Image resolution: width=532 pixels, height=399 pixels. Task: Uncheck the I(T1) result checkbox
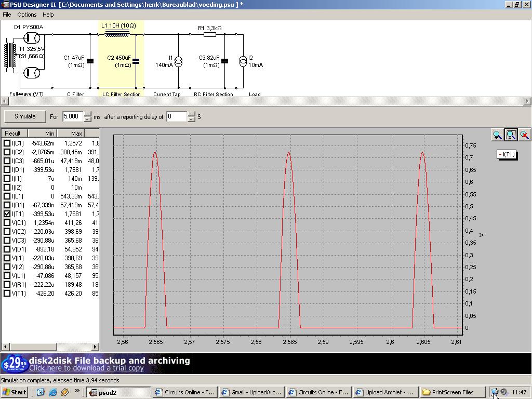tap(7, 214)
